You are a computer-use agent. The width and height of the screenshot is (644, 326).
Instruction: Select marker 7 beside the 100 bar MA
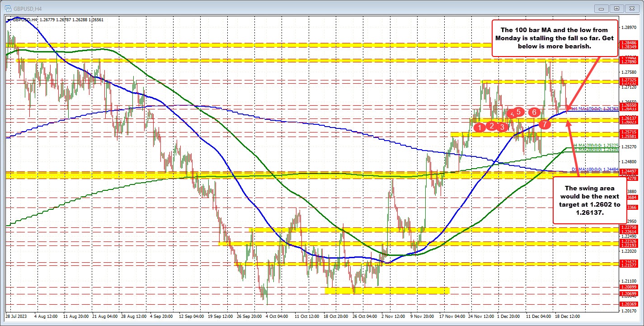tap(545, 124)
